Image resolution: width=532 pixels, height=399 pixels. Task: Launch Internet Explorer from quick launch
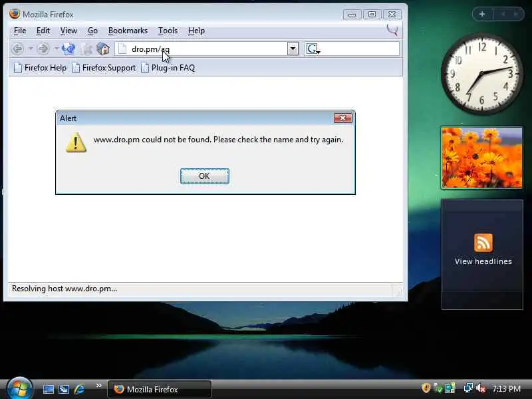pos(79,389)
